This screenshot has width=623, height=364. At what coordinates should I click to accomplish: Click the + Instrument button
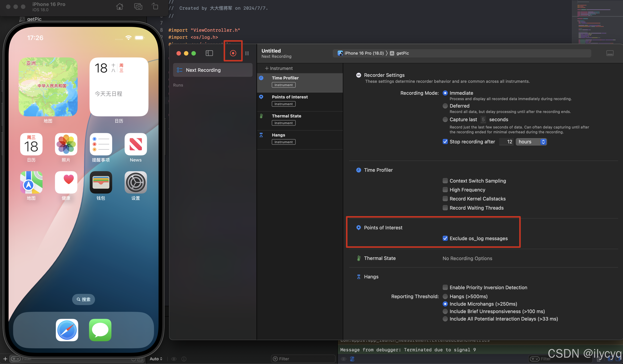coord(279,68)
